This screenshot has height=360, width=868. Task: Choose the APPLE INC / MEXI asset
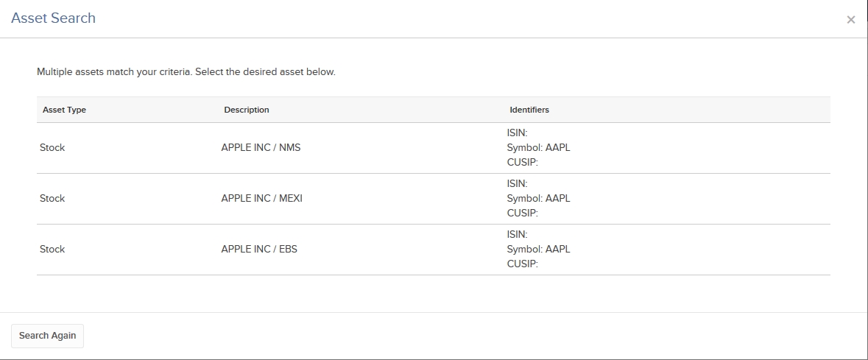pos(261,198)
